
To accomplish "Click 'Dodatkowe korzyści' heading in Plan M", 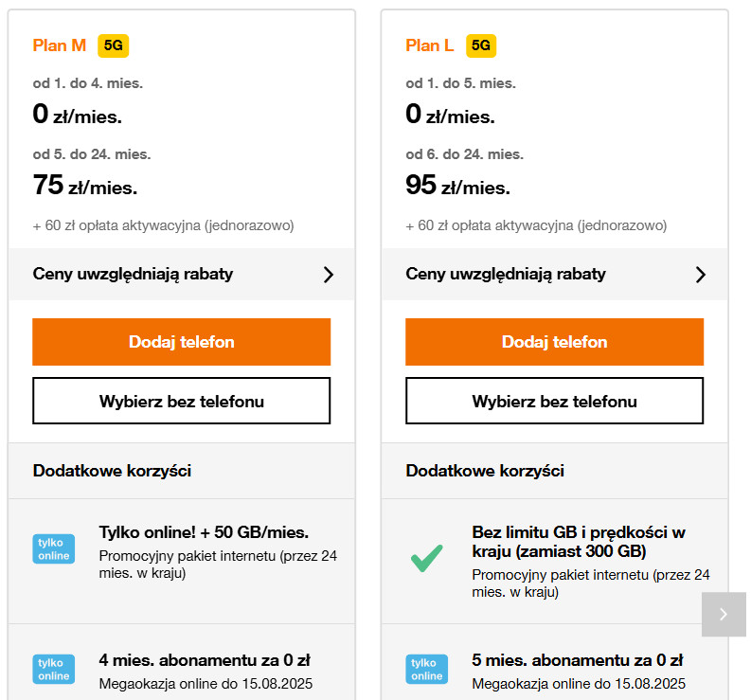I will (x=112, y=471).
